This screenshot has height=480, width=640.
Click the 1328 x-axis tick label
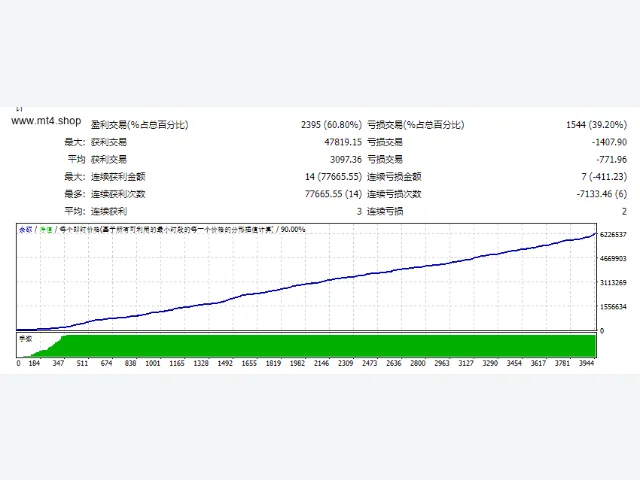(201, 363)
